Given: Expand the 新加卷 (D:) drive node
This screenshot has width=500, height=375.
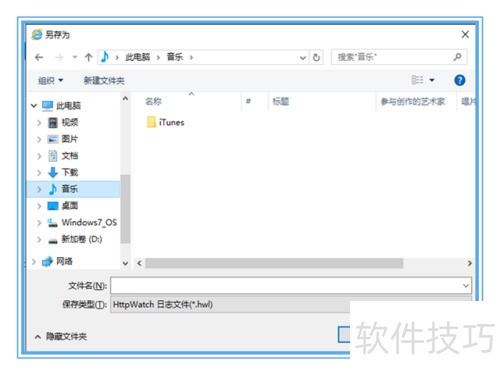Looking at the screenshot, I should click(39, 239).
